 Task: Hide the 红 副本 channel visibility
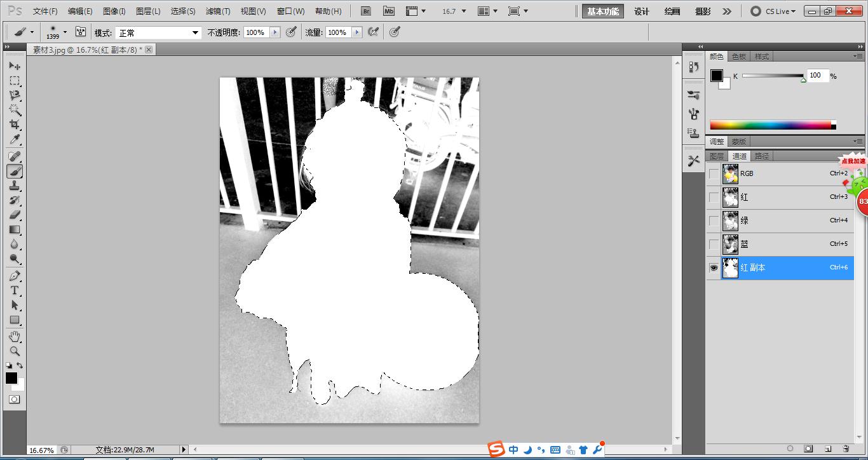pyautogui.click(x=714, y=267)
